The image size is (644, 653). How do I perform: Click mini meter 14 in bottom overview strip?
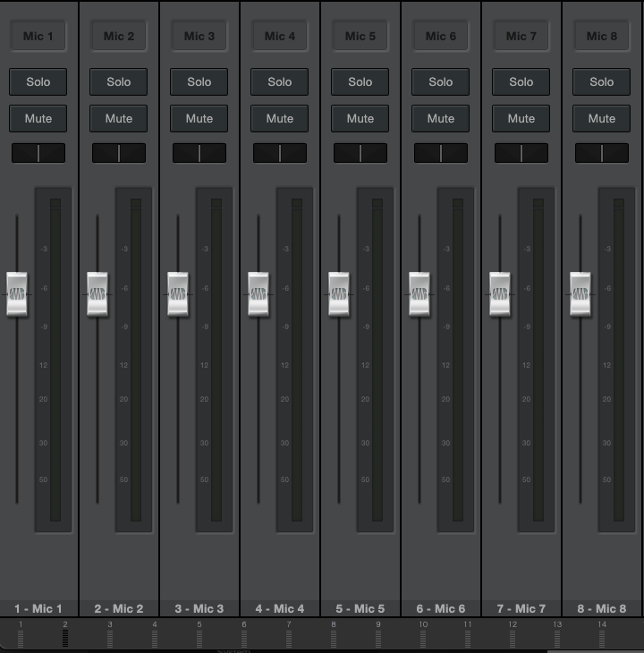point(602,638)
